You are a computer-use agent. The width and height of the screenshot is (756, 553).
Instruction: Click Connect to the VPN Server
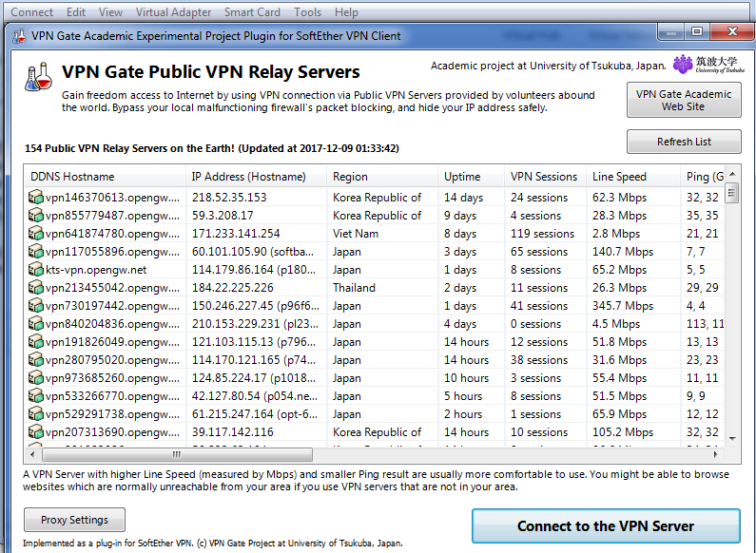pyautogui.click(x=606, y=526)
